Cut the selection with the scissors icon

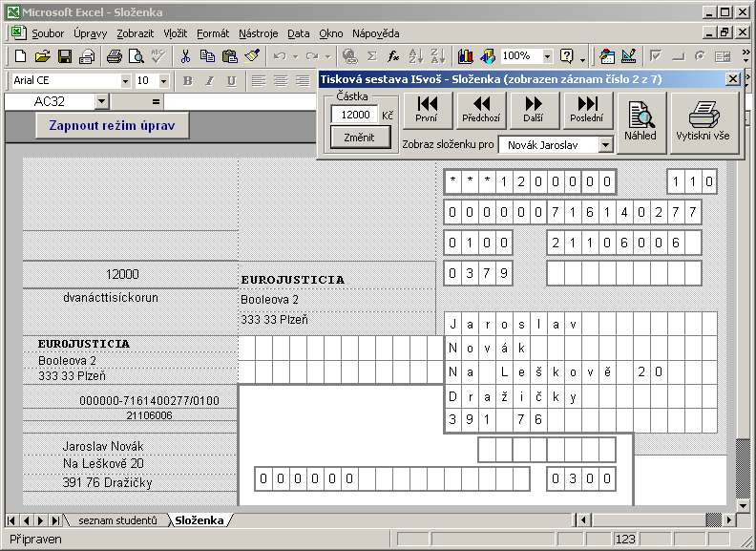(185, 56)
